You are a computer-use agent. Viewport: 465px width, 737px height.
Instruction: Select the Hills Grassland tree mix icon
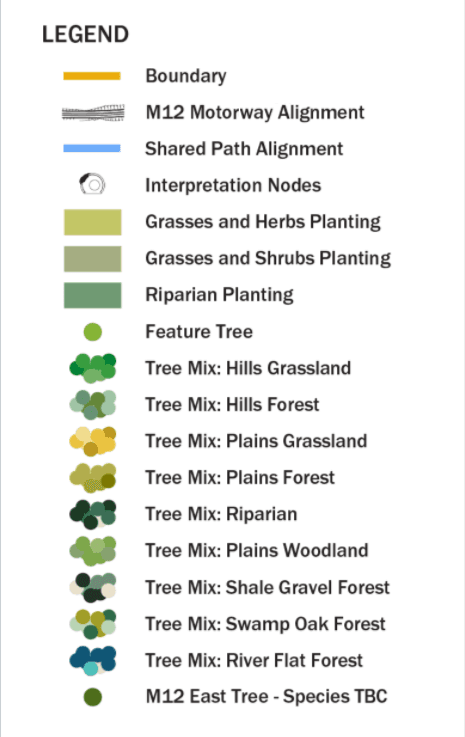(x=93, y=368)
